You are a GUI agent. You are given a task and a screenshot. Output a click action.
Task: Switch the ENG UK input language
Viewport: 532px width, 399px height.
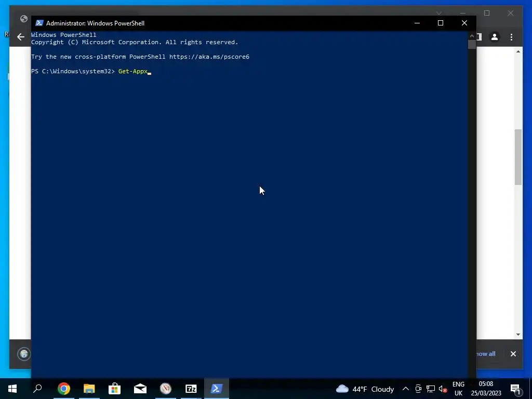pos(458,389)
